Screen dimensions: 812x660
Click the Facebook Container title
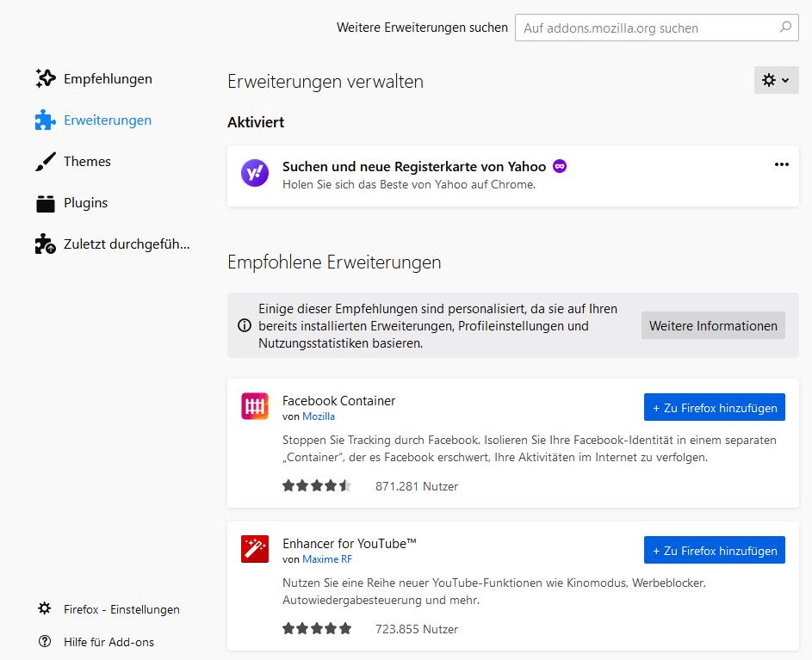tap(338, 401)
